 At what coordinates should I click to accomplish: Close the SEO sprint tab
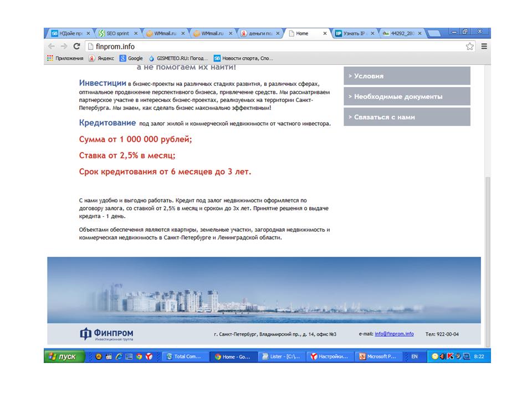[136, 33]
